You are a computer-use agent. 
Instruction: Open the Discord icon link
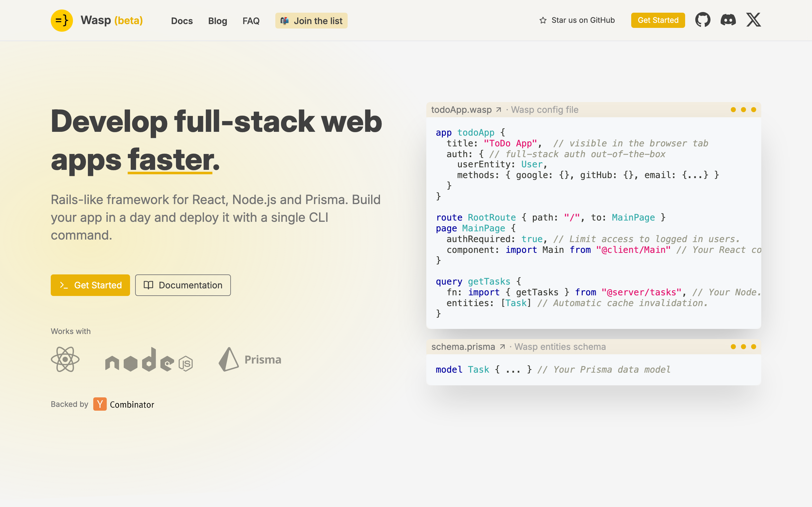[728, 20]
